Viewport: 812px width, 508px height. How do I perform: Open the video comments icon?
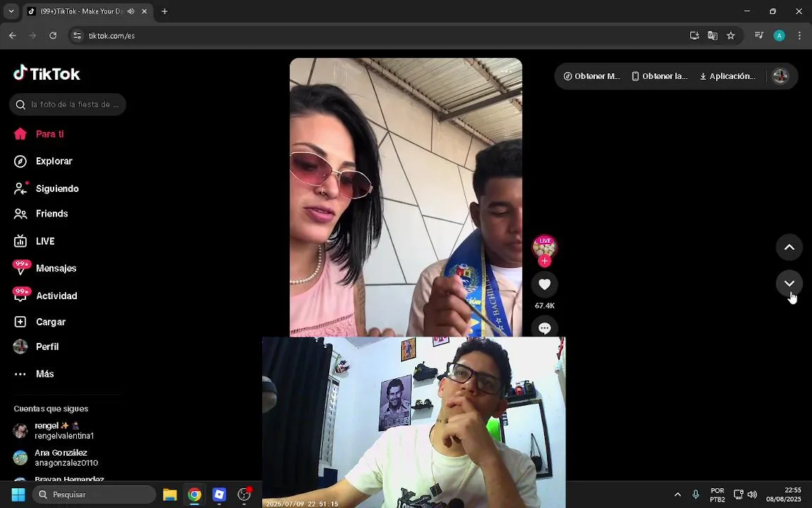click(x=544, y=327)
